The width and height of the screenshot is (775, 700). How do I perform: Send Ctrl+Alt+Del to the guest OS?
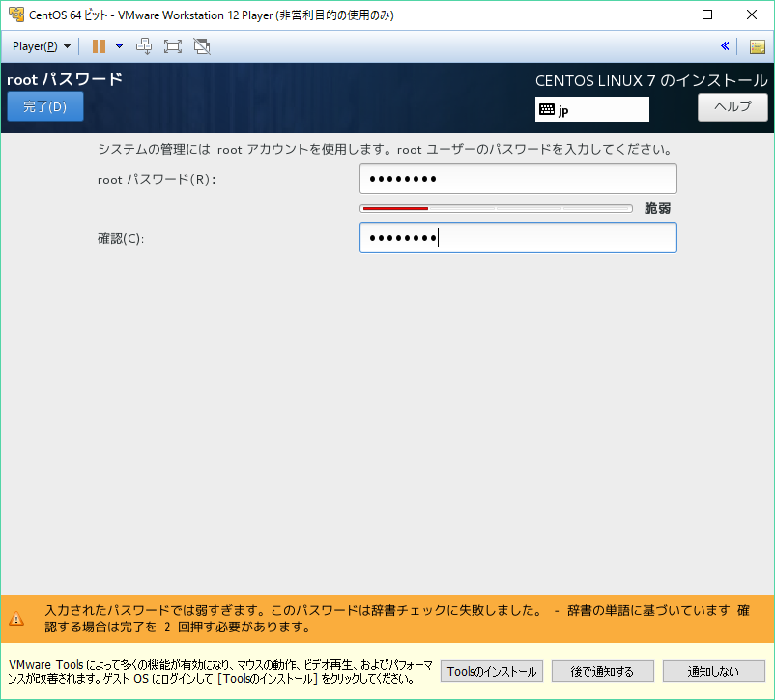point(143,45)
